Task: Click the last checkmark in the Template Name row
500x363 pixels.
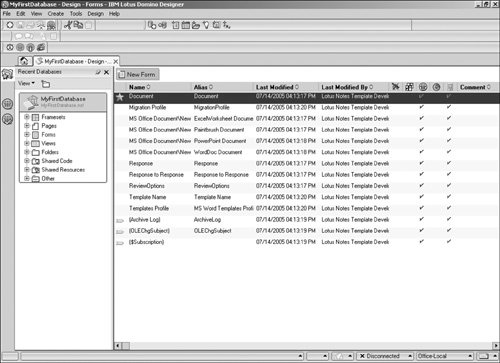Action: pyautogui.click(x=449, y=197)
